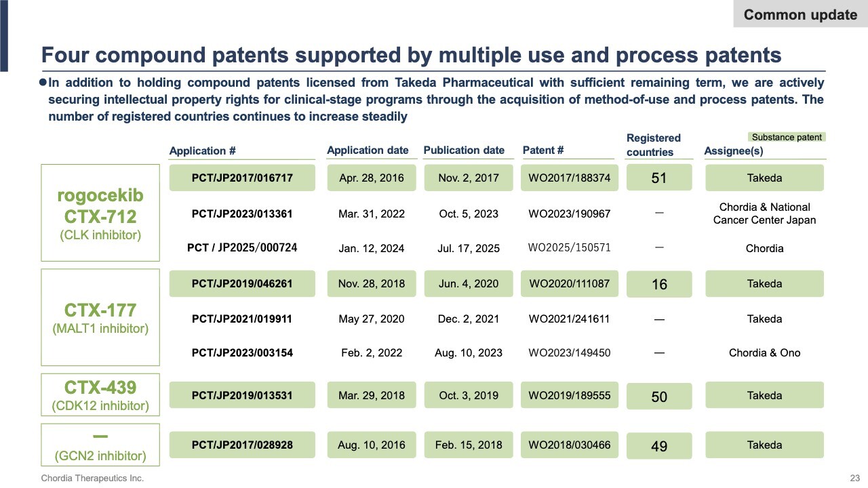The image size is (868, 488).
Task: Select the rogocekib CTX-712 program box
Action: pos(100,212)
